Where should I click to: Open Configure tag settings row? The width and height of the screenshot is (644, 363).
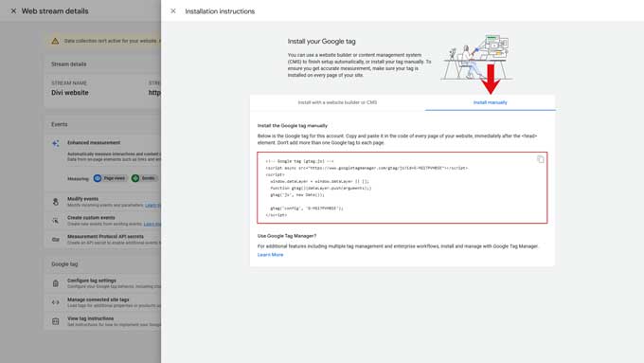[103, 283]
